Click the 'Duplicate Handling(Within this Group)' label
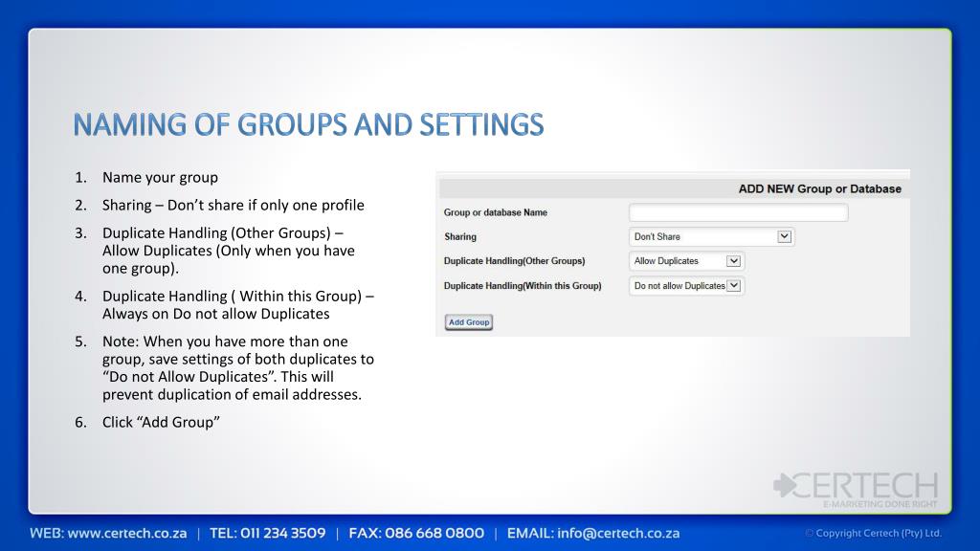Viewport: 980px width, 551px height. (x=523, y=285)
